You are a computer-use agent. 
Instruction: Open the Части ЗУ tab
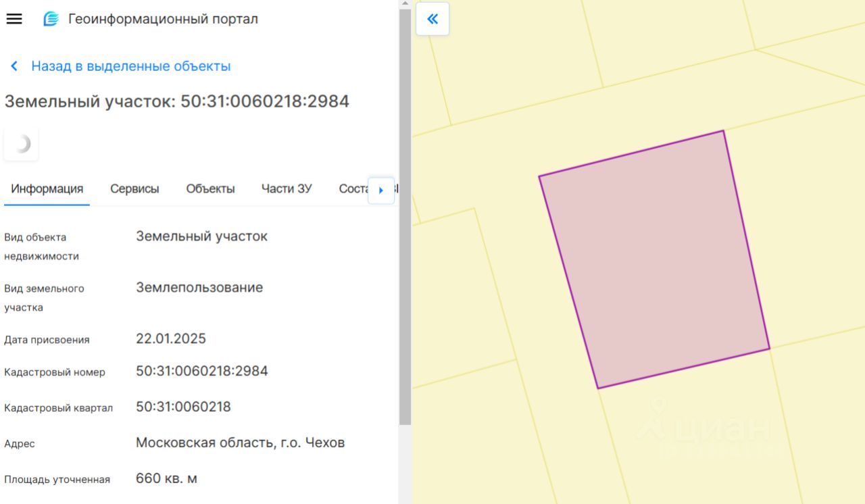pyautogui.click(x=287, y=189)
